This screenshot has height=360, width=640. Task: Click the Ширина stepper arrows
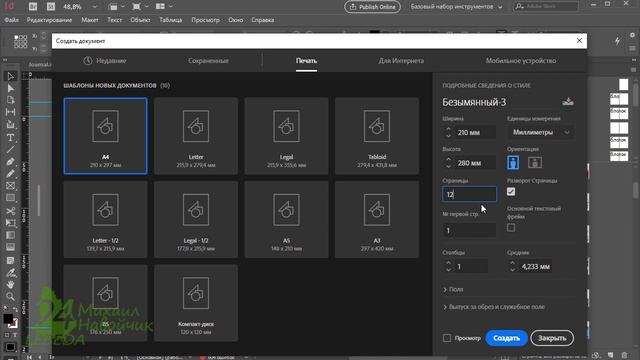tap(448, 132)
